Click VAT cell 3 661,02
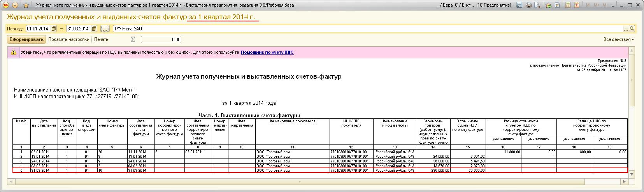 tap(468, 156)
